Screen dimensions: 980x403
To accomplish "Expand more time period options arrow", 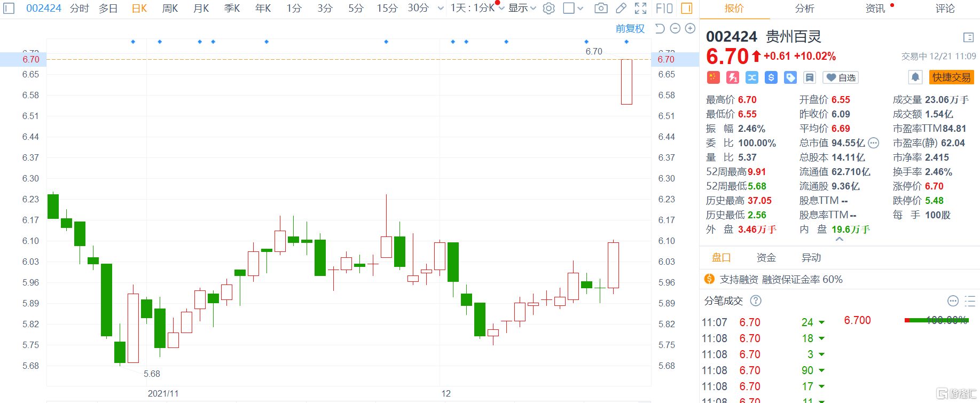I will tap(441, 8).
